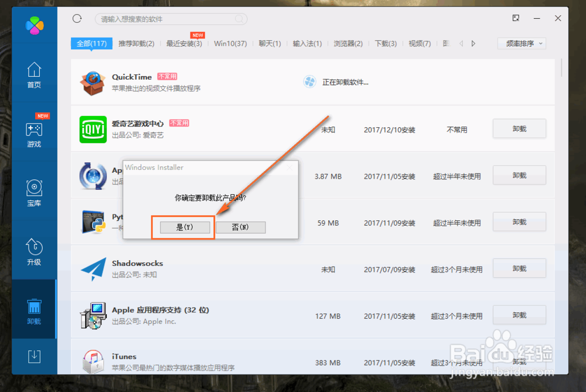This screenshot has height=392, width=586.
Task: Switch to the 全部(117) tab
Action: (91, 43)
